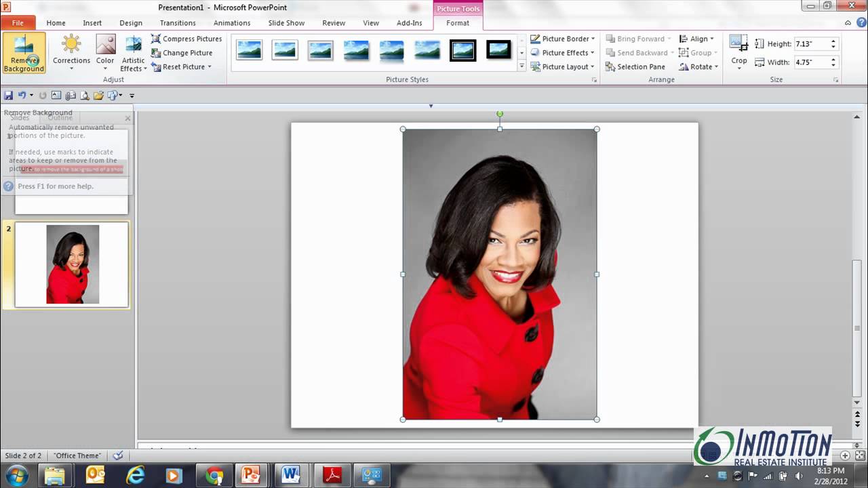Open the Artistic Effects gallery
Image resolution: width=868 pixels, height=488 pixels.
[133, 53]
